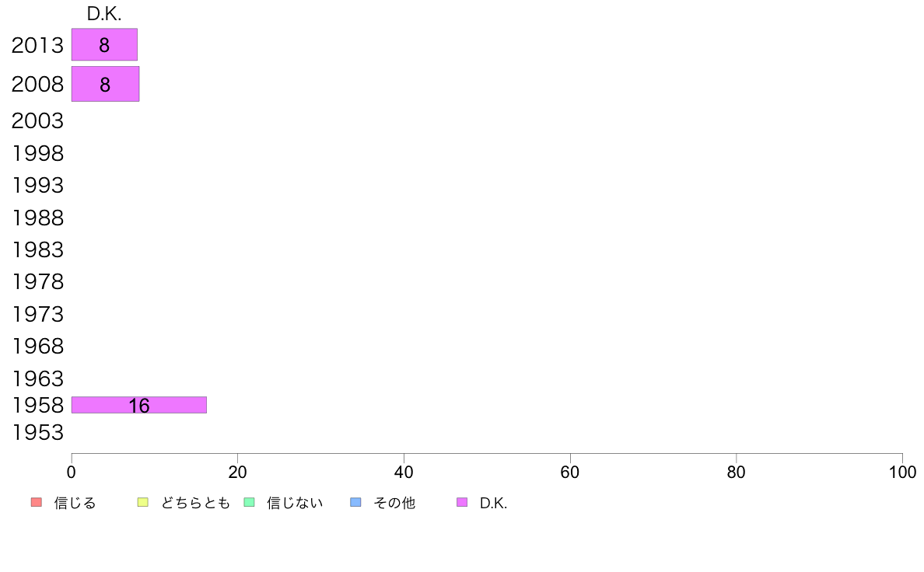Click the yellow どちらとも legend swatch
This screenshot has width=924, height=572.
[142, 502]
